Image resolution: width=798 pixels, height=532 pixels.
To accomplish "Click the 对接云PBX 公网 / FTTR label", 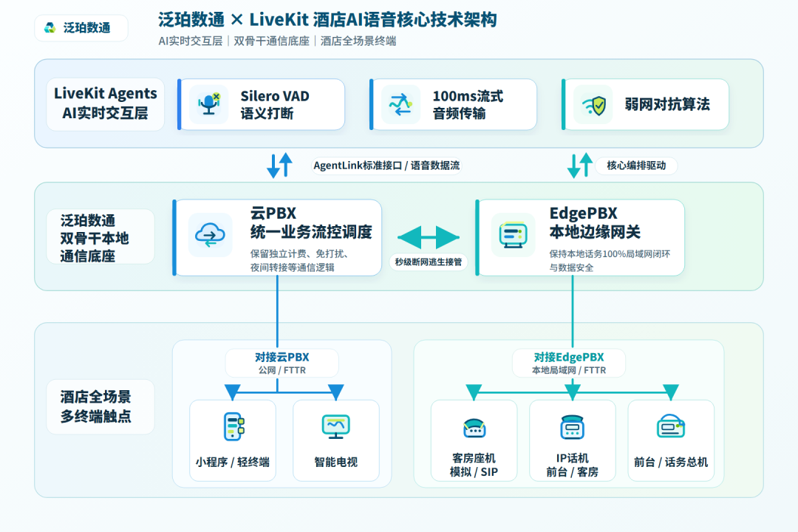I will tap(282, 363).
